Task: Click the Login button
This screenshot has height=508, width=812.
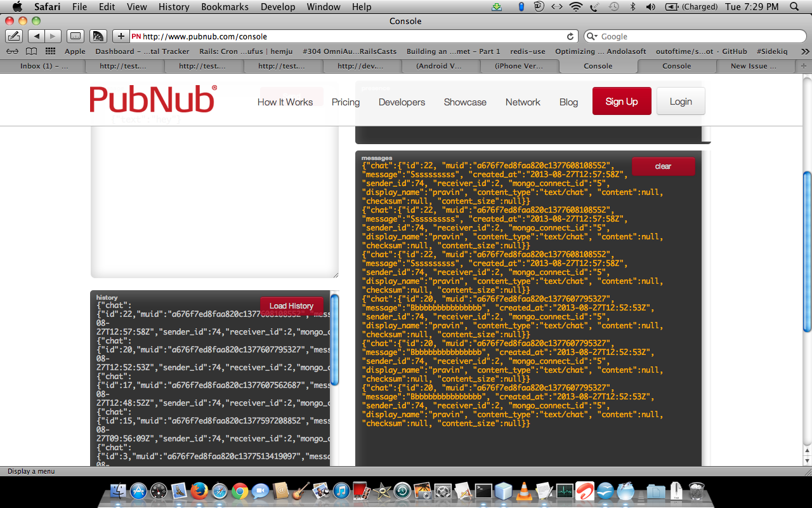Action: pos(681,101)
